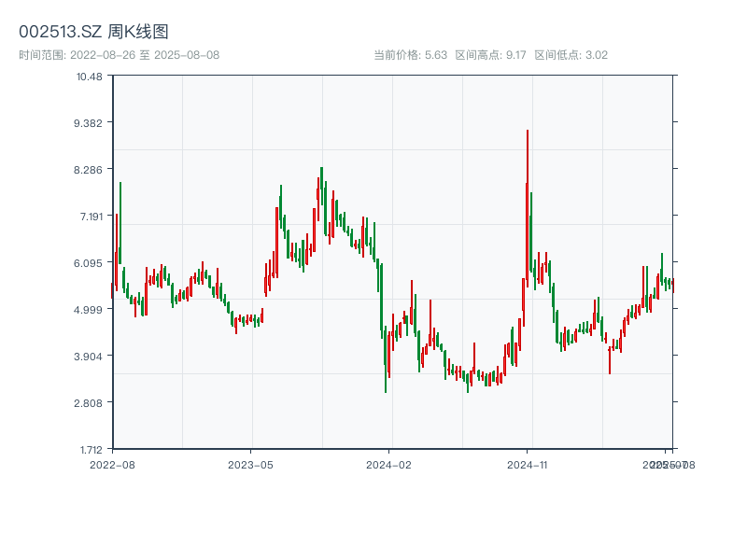This screenshot has width=747, height=560.
Task: Click x-axis label 2024-11
Action: [x=527, y=465]
